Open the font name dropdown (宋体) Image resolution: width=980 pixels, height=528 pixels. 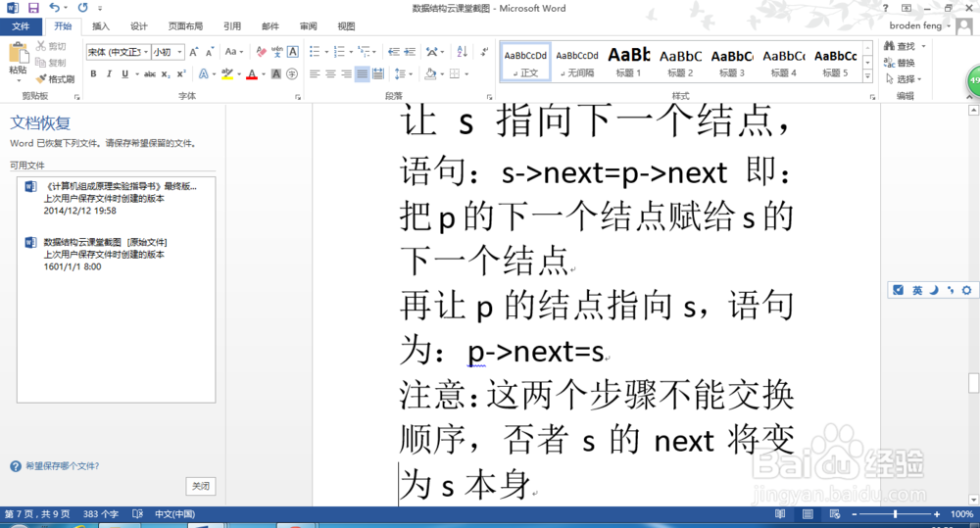click(x=146, y=52)
